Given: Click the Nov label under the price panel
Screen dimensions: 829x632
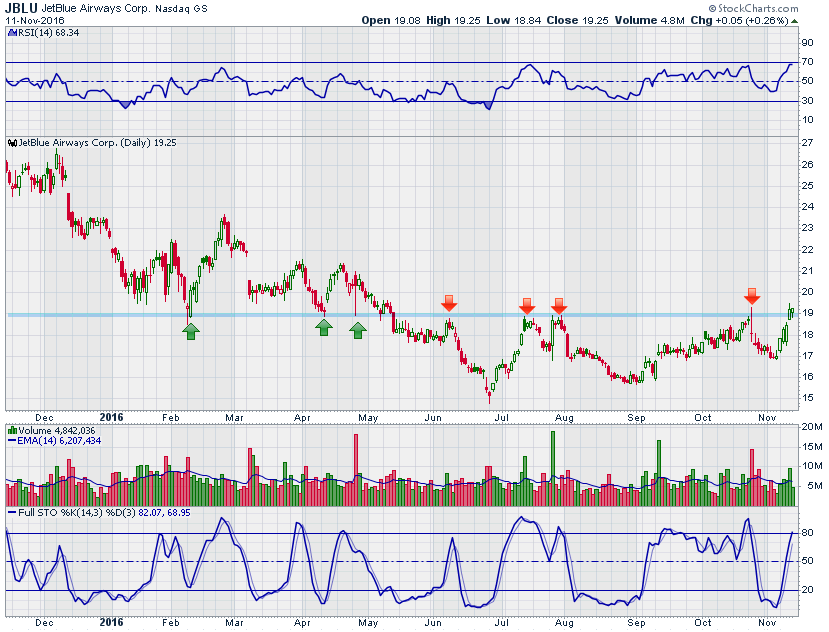Looking at the screenshot, I should tap(767, 418).
